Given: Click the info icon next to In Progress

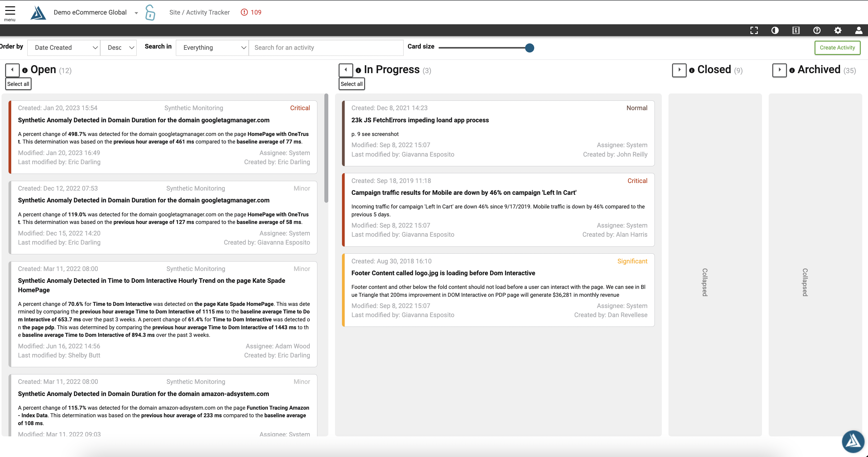Looking at the screenshot, I should point(358,70).
